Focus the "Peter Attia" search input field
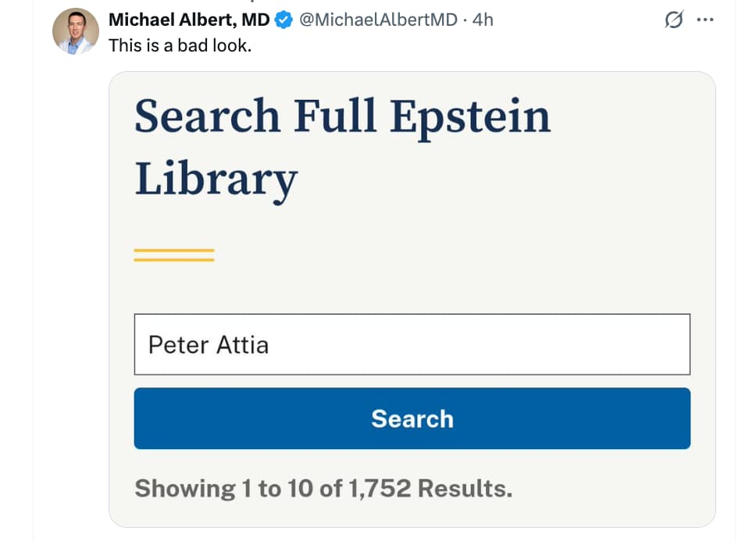Viewport: 756px width, 542px height. (469, 344)
